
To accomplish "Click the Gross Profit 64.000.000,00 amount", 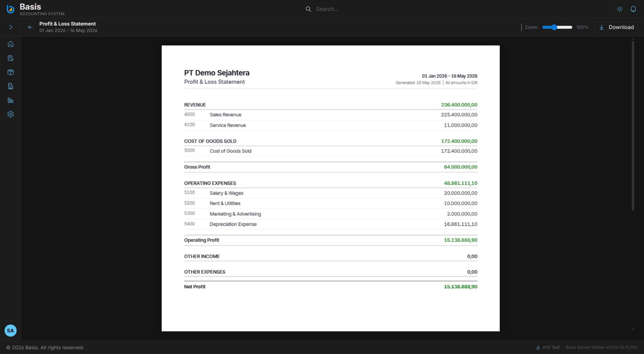I will (460, 167).
